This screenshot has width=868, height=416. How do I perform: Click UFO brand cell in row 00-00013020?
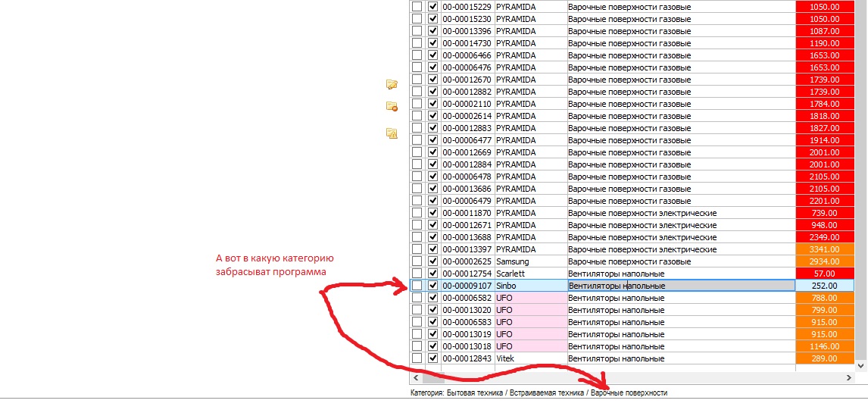(x=531, y=310)
